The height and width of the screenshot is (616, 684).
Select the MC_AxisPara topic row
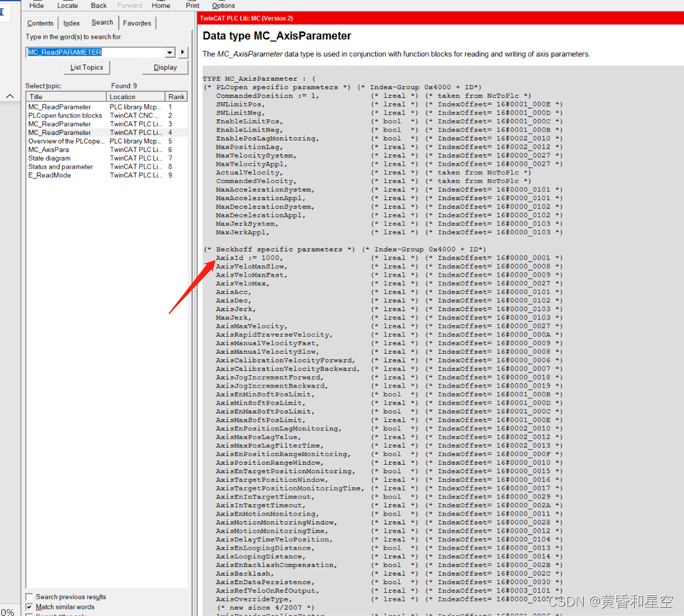click(107, 150)
